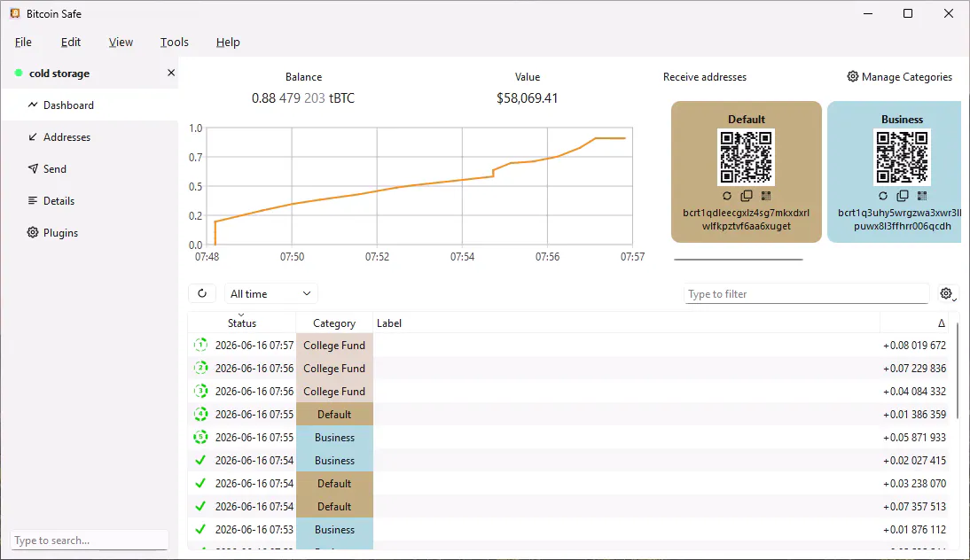This screenshot has width=970, height=560.
Task: Sort transactions by Label column header
Action: [626, 323]
